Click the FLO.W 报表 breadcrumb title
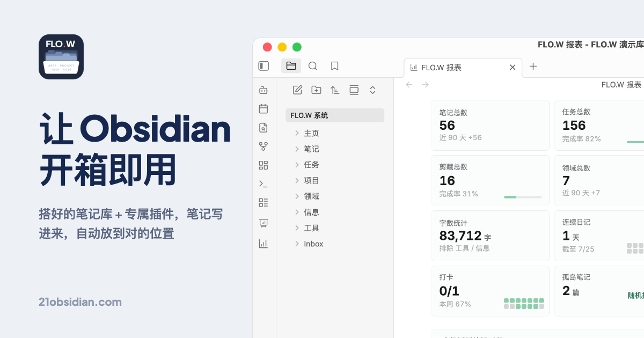This screenshot has height=338, width=644. point(621,85)
